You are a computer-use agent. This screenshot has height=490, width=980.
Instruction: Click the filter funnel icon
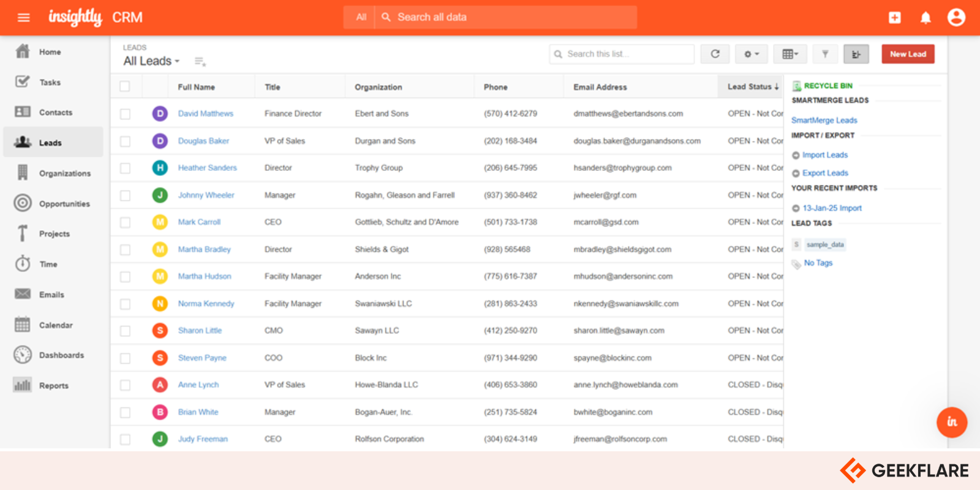(825, 54)
